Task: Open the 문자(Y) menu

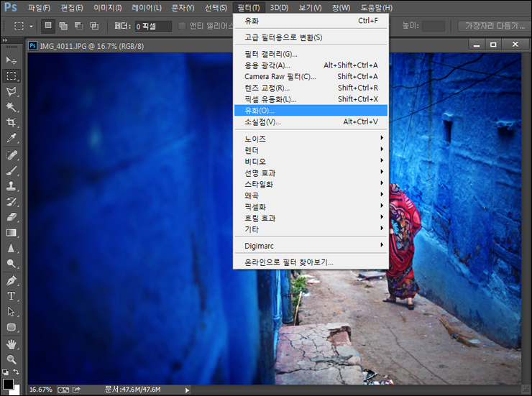Action: tap(183, 7)
